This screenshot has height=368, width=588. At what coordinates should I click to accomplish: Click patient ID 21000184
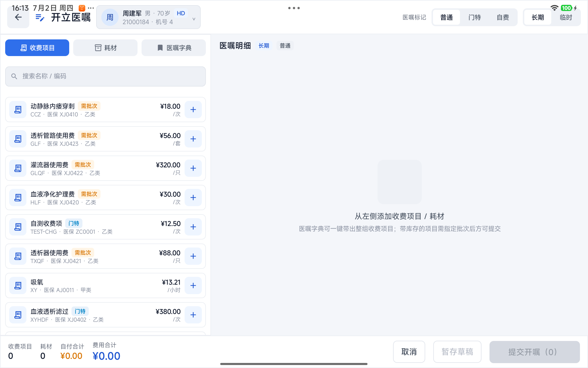click(136, 22)
